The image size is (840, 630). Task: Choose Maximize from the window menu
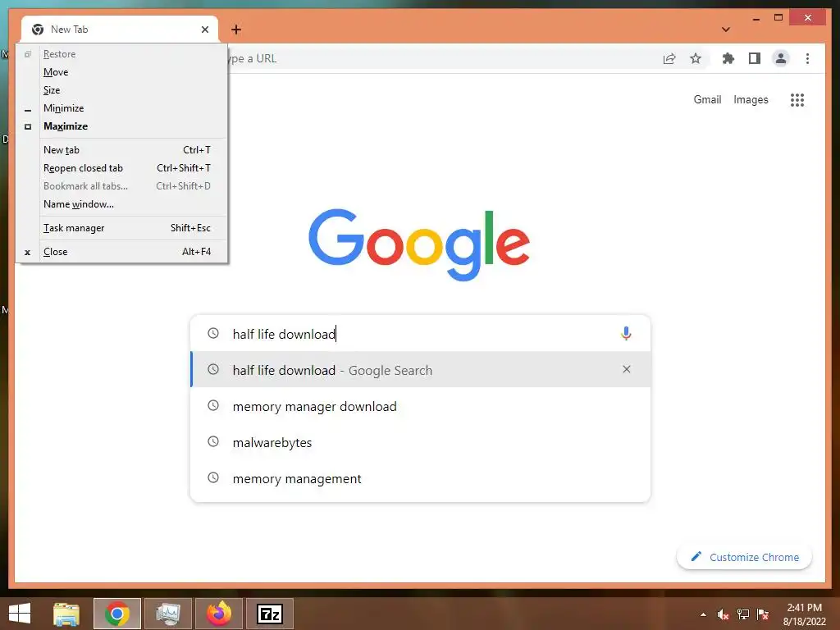[122, 126]
